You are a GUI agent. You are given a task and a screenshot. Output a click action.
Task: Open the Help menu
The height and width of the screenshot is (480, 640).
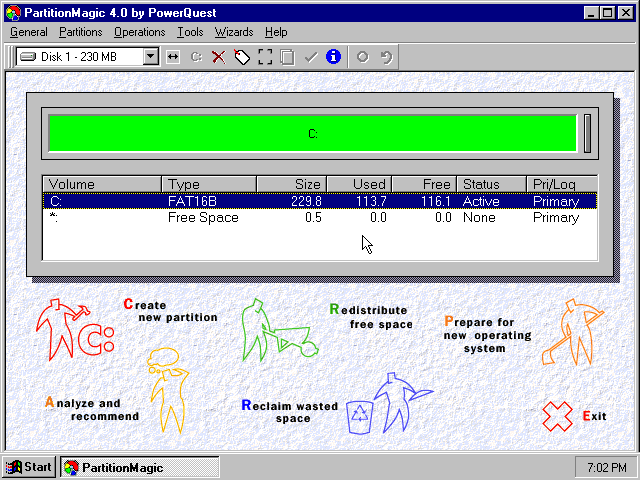coord(276,32)
